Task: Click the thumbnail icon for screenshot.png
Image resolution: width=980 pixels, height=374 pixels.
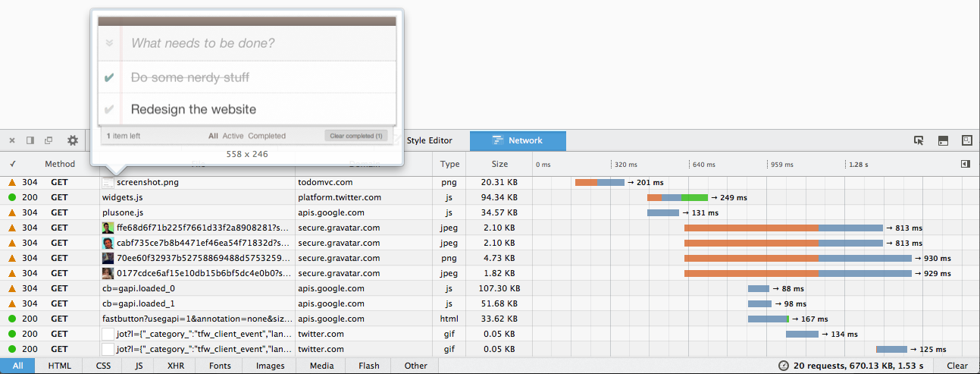Action: click(108, 182)
